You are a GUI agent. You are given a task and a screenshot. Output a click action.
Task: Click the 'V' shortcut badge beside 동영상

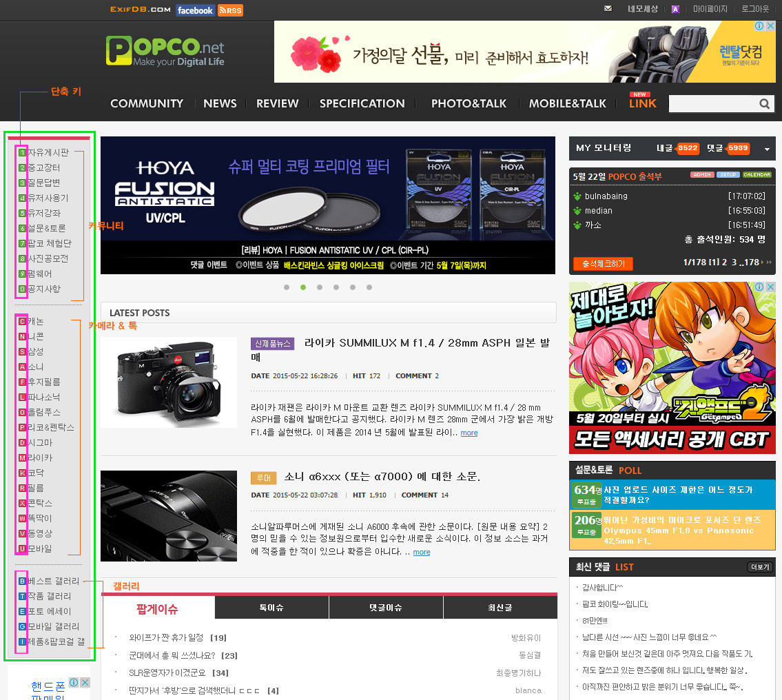23,533
